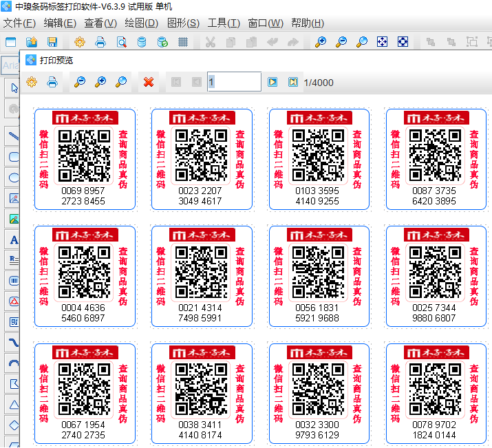Toggle the grid icon in the main toolbar
The height and width of the screenshot is (448, 492).
click(183, 42)
